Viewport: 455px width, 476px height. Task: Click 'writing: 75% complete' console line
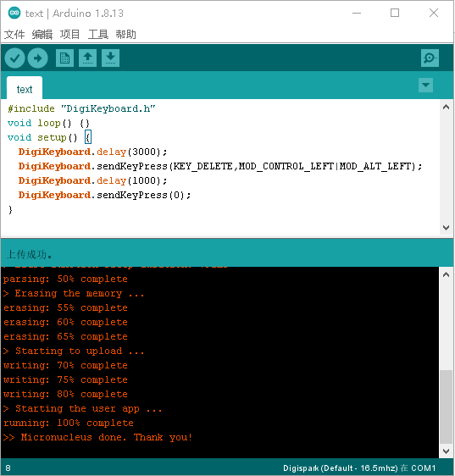(65, 379)
